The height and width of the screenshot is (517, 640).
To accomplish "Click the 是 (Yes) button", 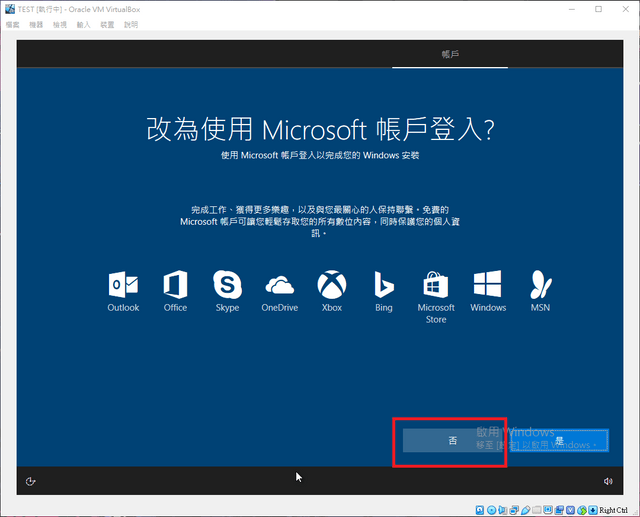I will [559, 441].
